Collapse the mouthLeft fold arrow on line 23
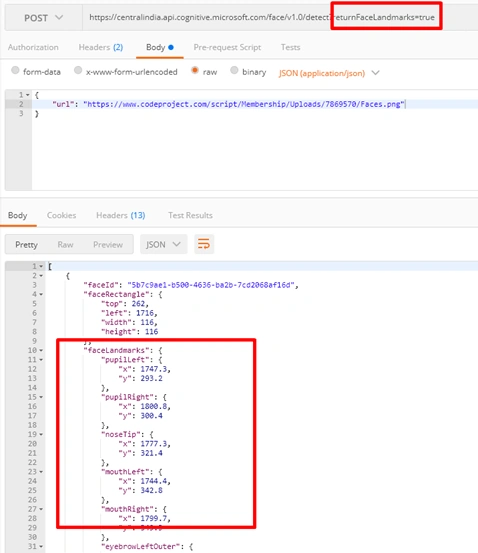Viewport: 478px width, 553px height. [x=41, y=472]
